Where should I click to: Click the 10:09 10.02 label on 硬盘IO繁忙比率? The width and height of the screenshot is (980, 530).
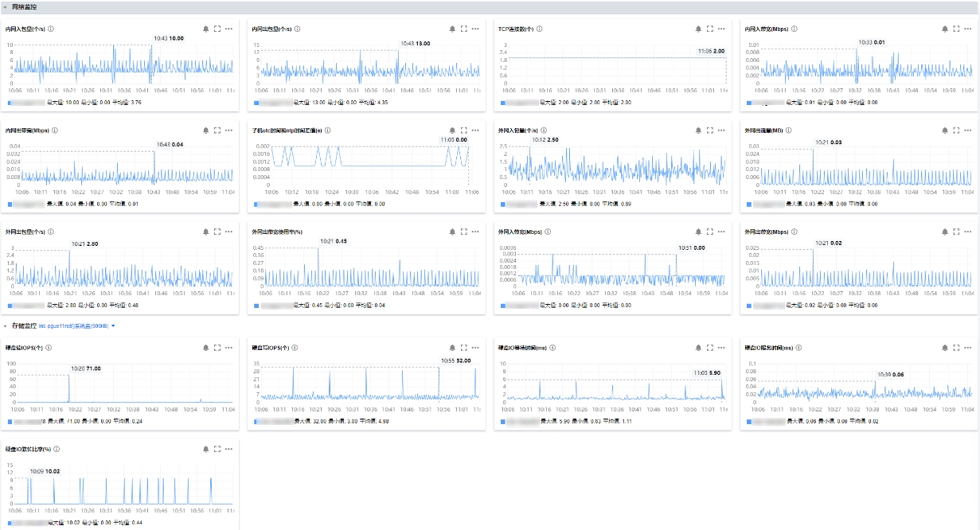tap(45, 471)
